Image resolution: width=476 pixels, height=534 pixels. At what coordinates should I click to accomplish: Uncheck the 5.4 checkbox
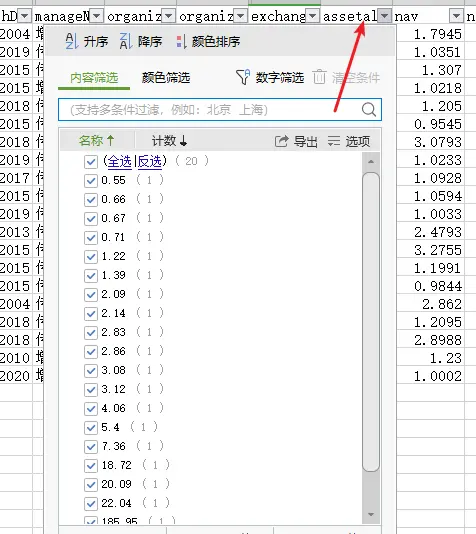coord(91,428)
